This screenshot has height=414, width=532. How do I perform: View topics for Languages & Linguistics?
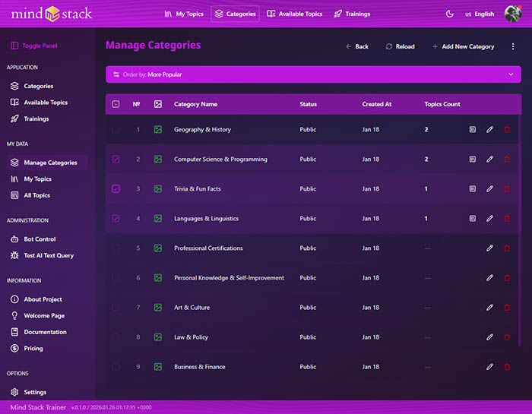(472, 218)
